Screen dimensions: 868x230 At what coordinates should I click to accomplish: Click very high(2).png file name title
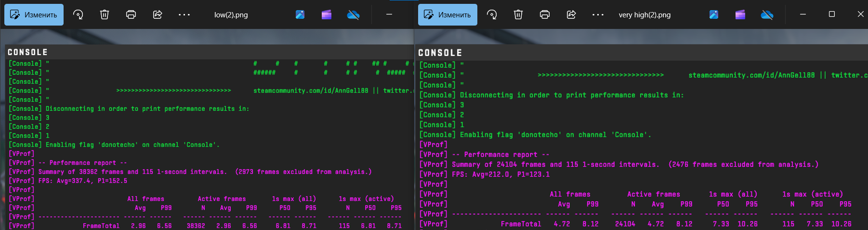point(644,15)
